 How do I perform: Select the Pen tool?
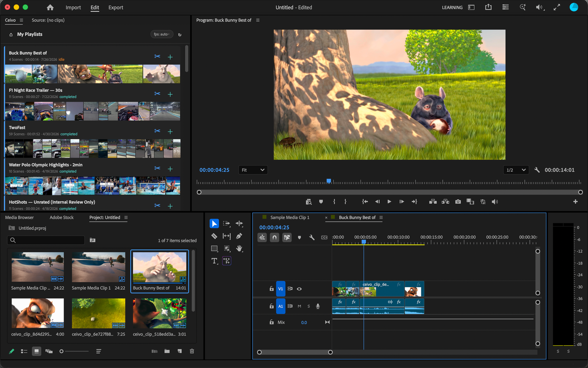click(x=239, y=236)
